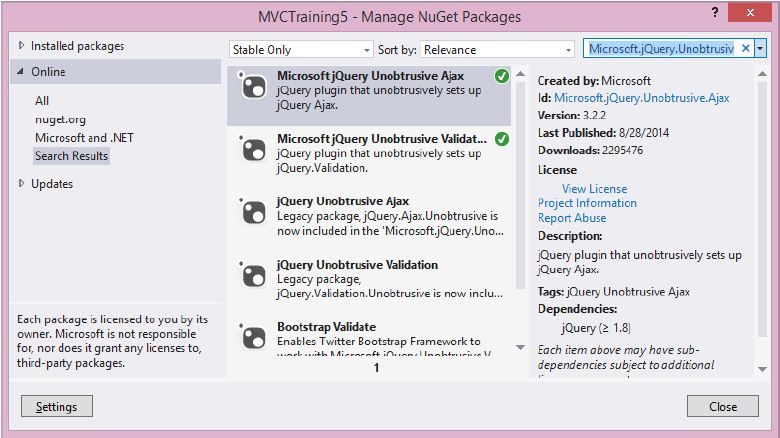Click the Settings button

coord(57,406)
